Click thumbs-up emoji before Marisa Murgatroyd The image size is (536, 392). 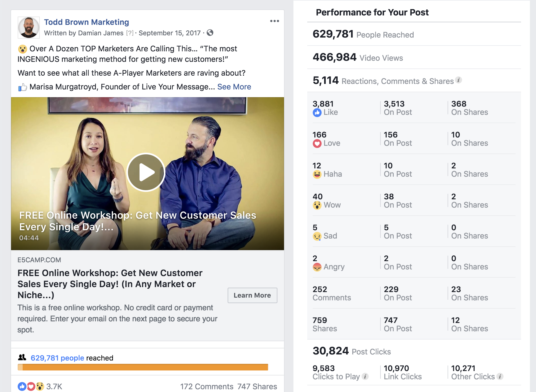coord(22,87)
